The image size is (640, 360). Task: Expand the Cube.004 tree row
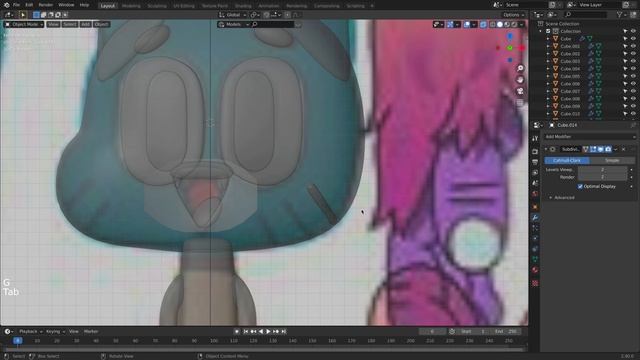point(548,69)
